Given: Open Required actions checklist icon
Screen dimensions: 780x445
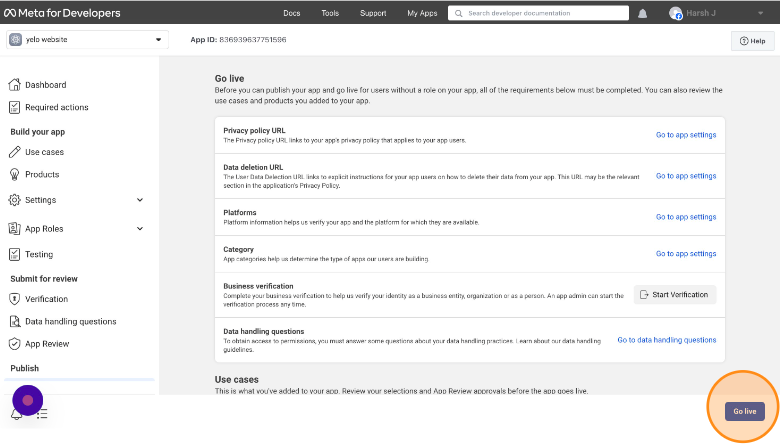Looking at the screenshot, I should [15, 107].
